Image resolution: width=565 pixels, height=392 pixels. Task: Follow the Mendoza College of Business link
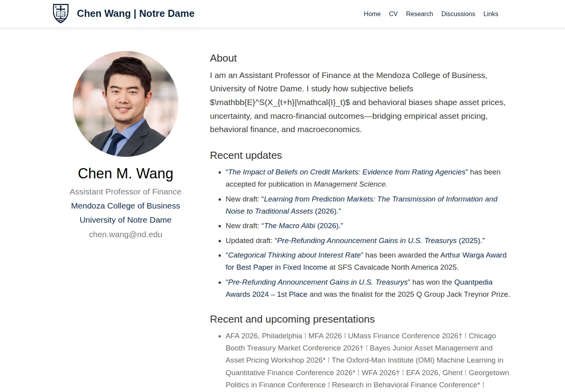(x=126, y=206)
